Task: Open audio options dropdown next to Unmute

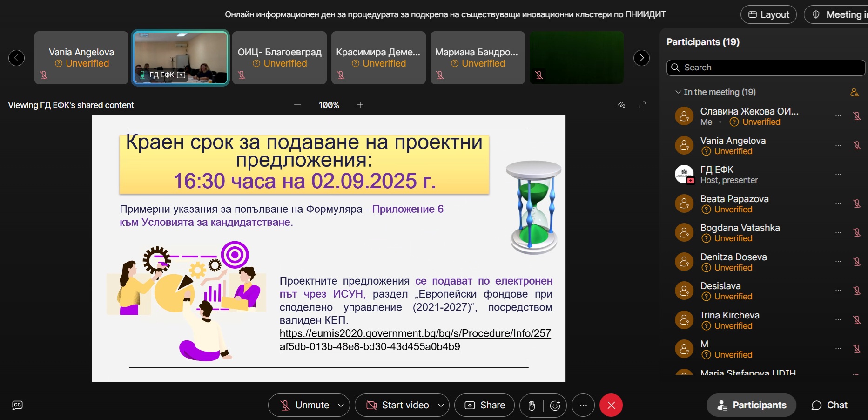Action: 341,405
